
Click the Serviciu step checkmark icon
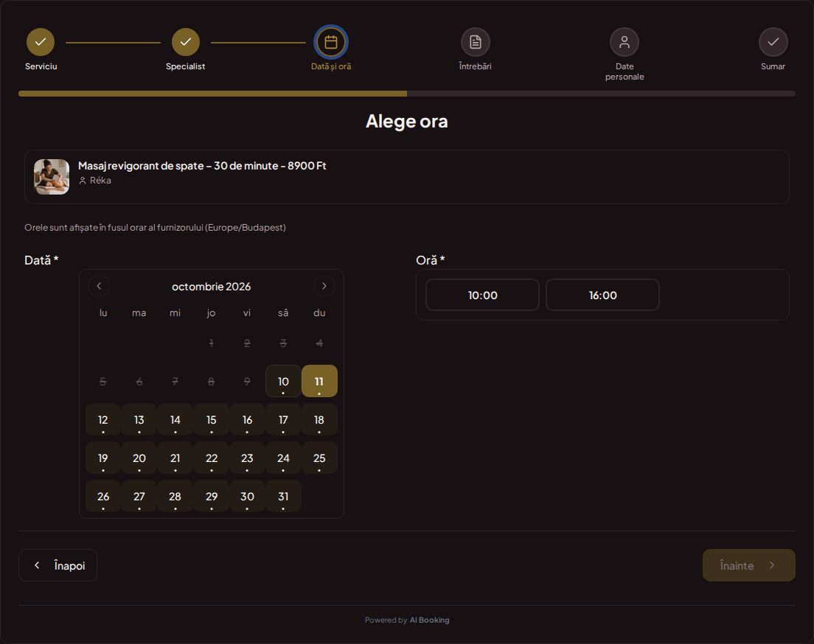[41, 42]
